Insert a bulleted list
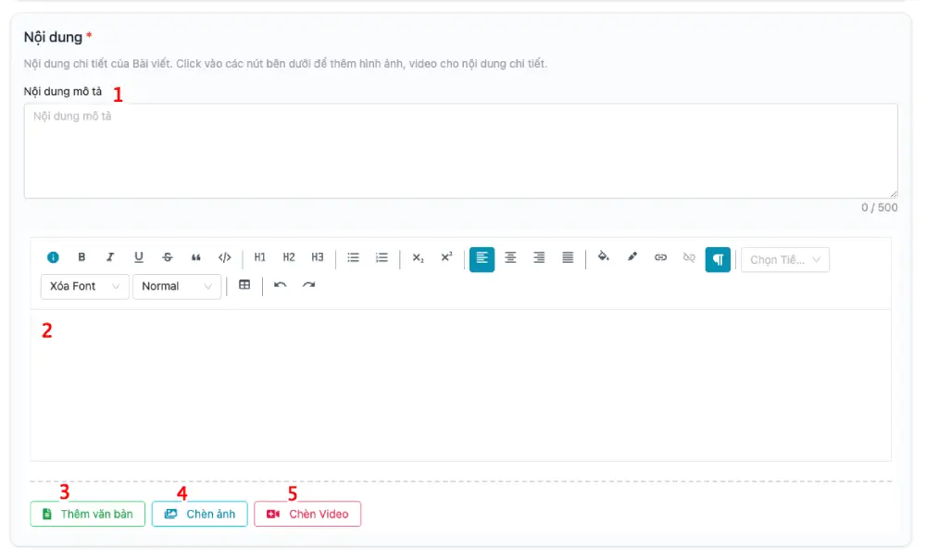This screenshot has height=560, width=926. pos(353,257)
